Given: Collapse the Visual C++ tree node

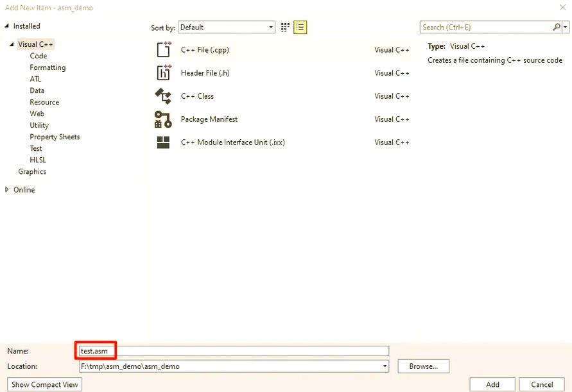Looking at the screenshot, I should pyautogui.click(x=12, y=44).
